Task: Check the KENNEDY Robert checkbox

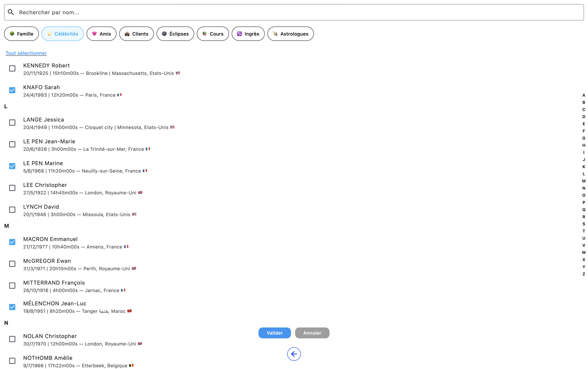Action: 12,68
